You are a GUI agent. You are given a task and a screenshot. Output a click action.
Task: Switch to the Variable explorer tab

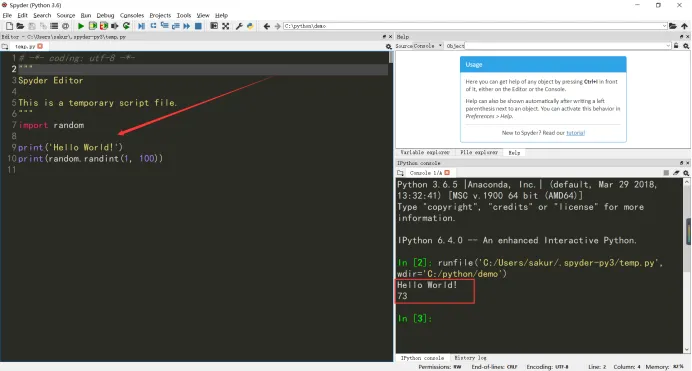[425, 152]
